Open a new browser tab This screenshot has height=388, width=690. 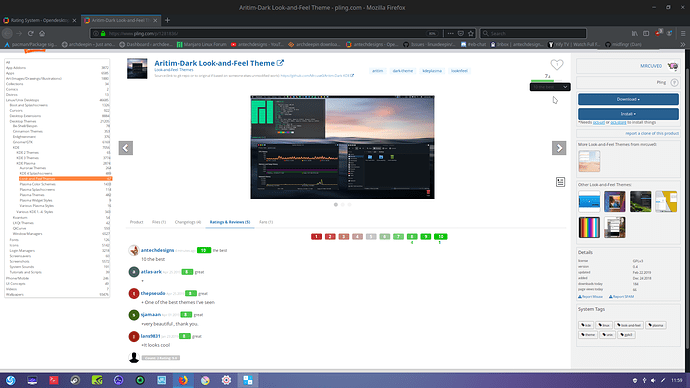(x=167, y=20)
